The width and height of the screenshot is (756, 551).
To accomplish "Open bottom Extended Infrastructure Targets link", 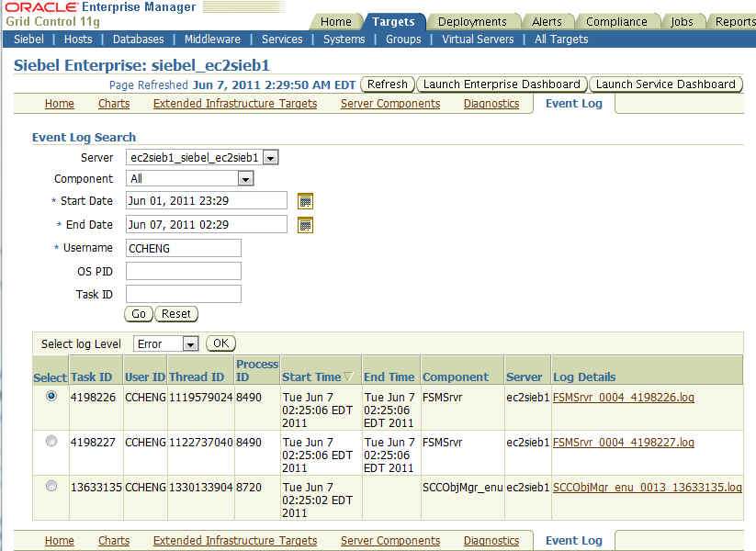I will click(x=235, y=541).
